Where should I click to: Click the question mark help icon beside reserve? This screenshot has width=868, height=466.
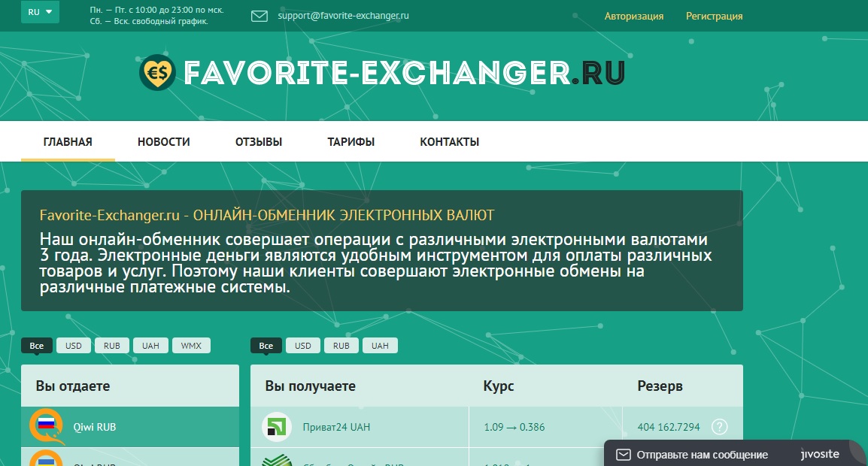(719, 427)
